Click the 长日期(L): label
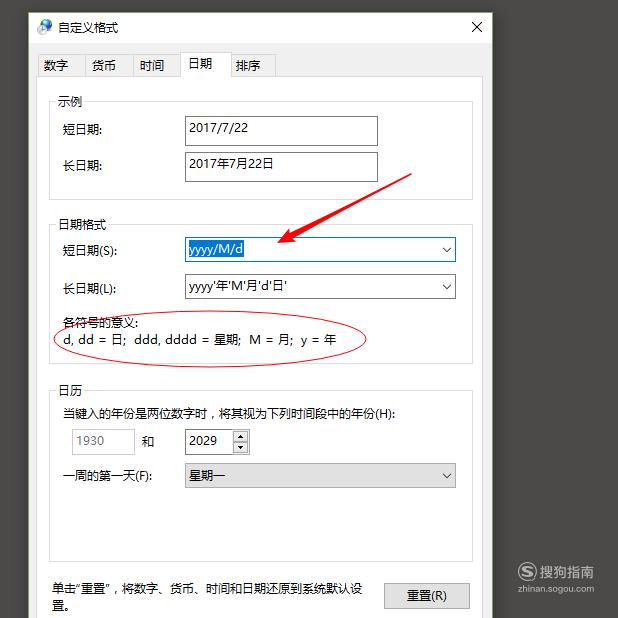 pos(89,289)
